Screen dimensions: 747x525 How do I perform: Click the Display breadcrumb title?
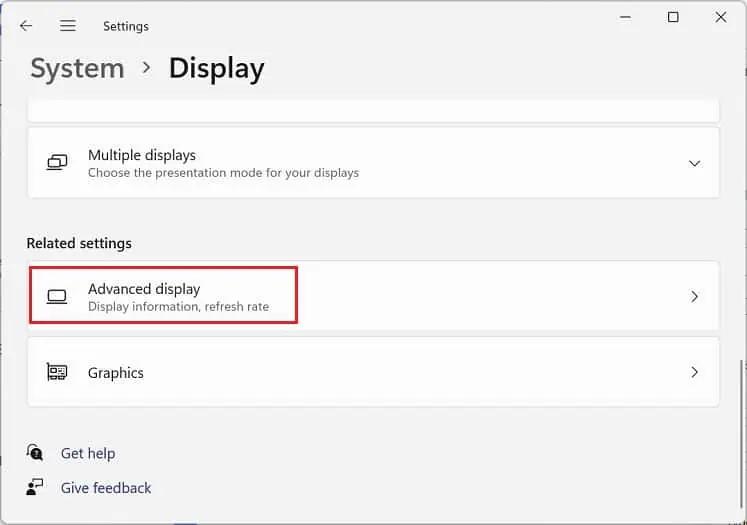coord(217,68)
